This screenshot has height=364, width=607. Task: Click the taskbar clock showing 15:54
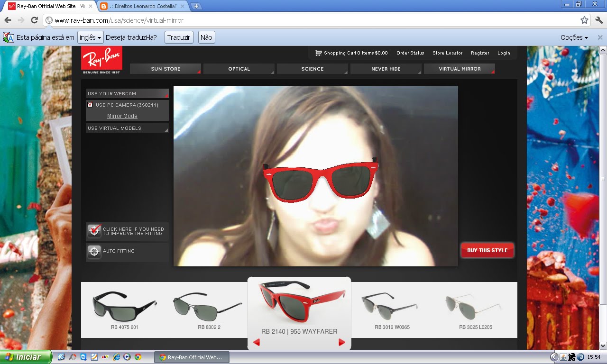(x=594, y=357)
